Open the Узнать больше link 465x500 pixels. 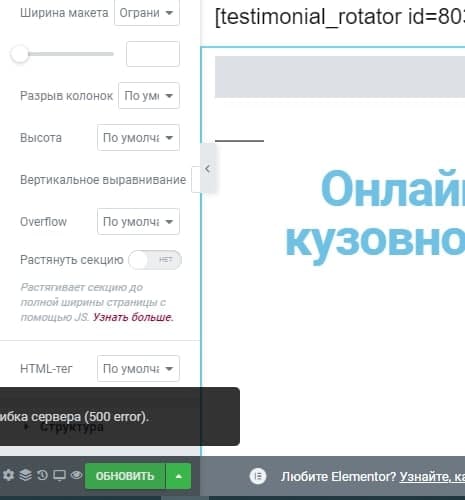click(x=133, y=317)
